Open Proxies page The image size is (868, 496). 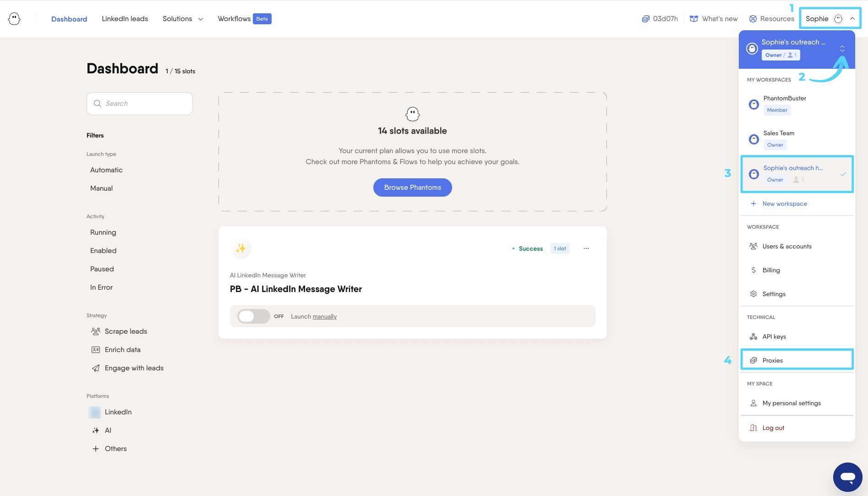coord(797,360)
